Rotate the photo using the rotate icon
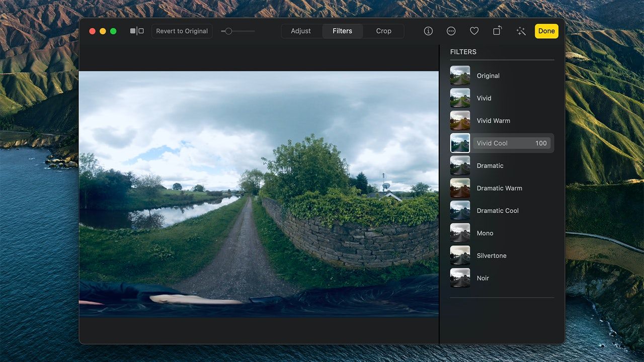 point(497,31)
